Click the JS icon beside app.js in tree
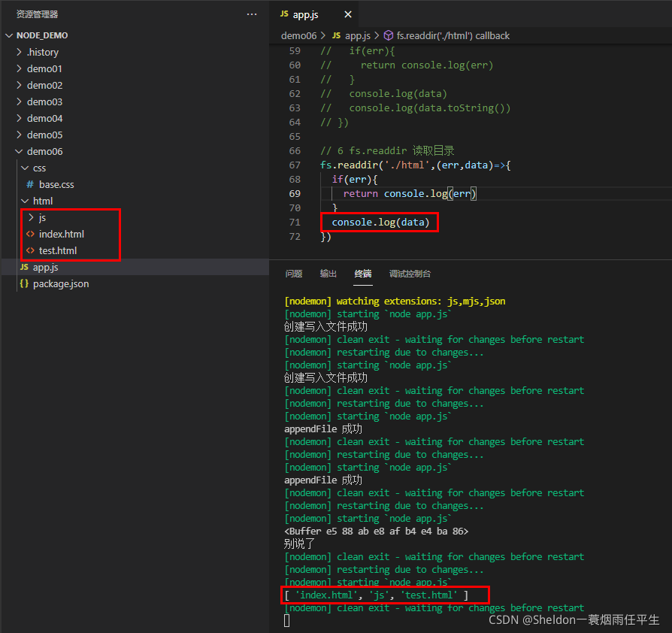Image resolution: width=672 pixels, height=633 pixels. click(24, 267)
